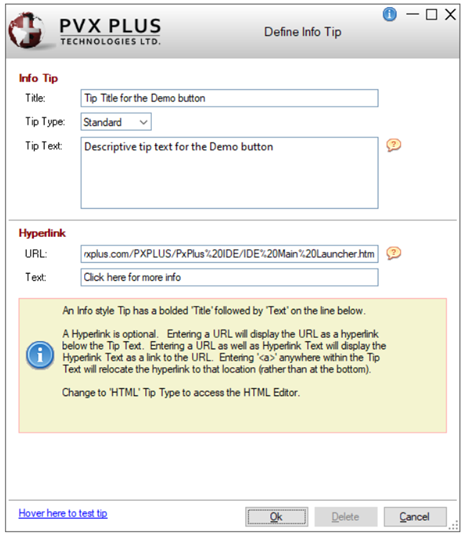Open the Tip Type dropdown

116,122
